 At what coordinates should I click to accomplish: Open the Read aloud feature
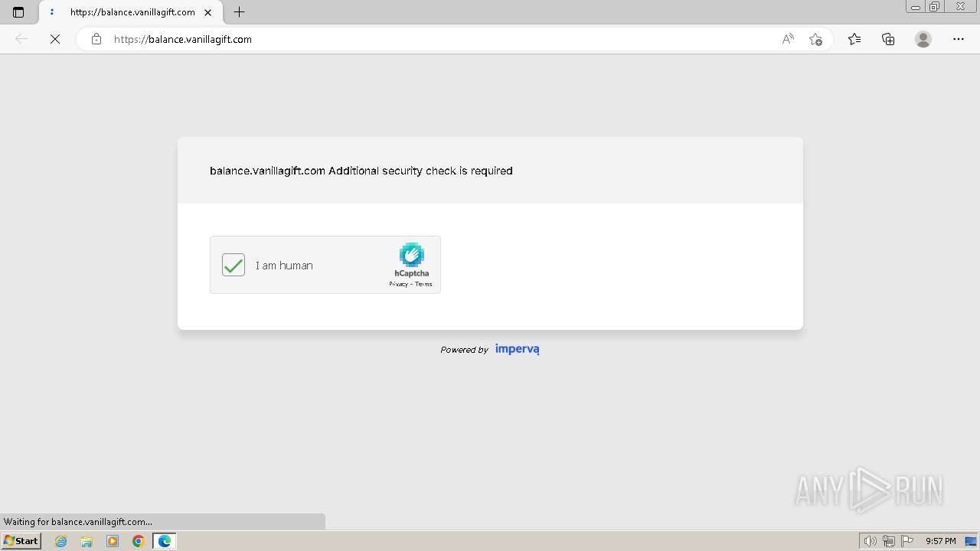[788, 39]
